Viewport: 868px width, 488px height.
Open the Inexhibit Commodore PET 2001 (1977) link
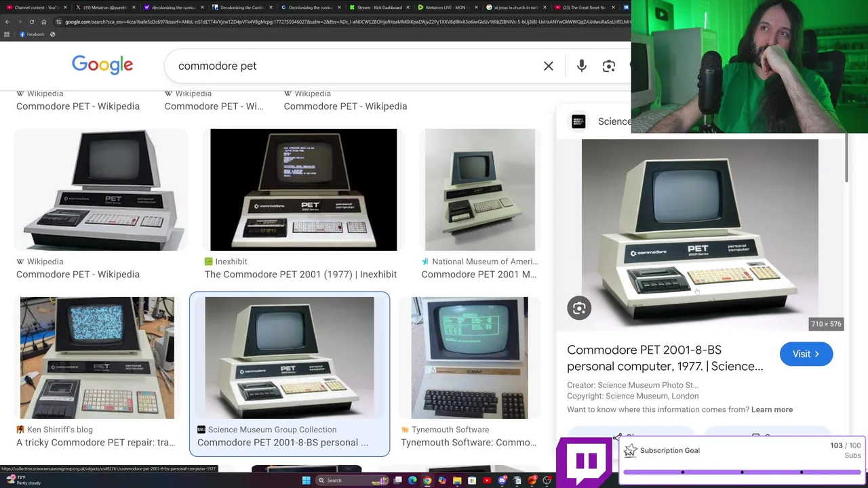pyautogui.click(x=300, y=274)
